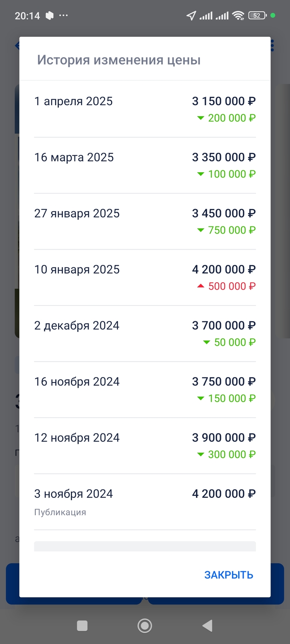Screen dimensions: 290x644
Task: Tap the battery indicator showing 52
Action: point(257,16)
